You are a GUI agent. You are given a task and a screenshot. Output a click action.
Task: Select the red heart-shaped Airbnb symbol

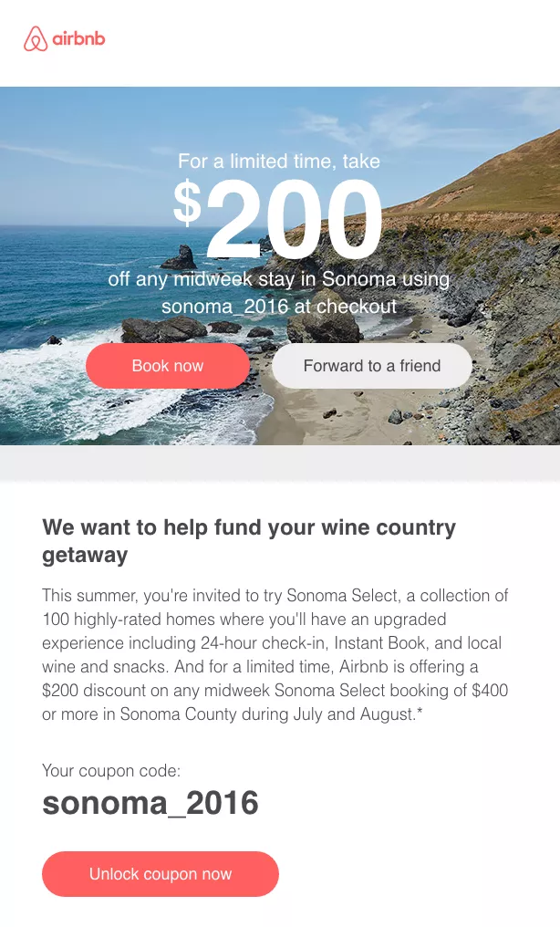(x=35, y=38)
